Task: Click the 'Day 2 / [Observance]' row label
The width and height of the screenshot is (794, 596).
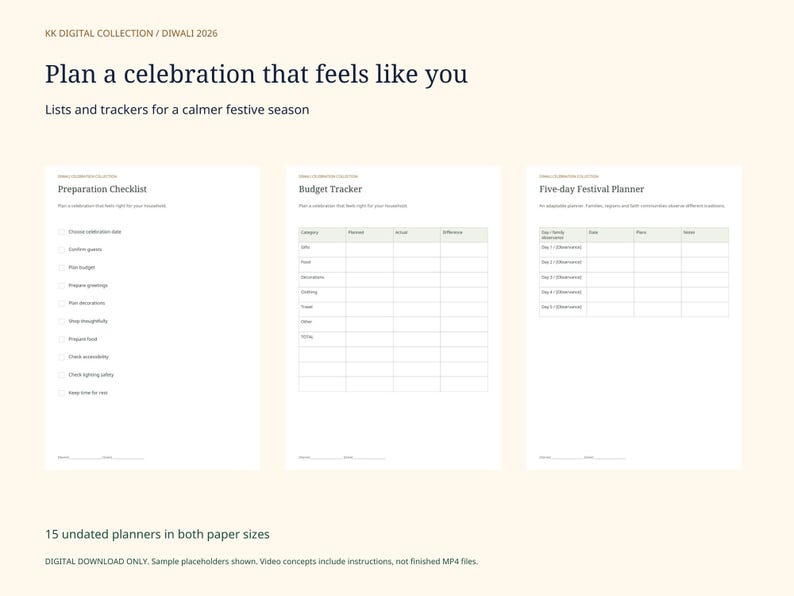Action: 561,262
